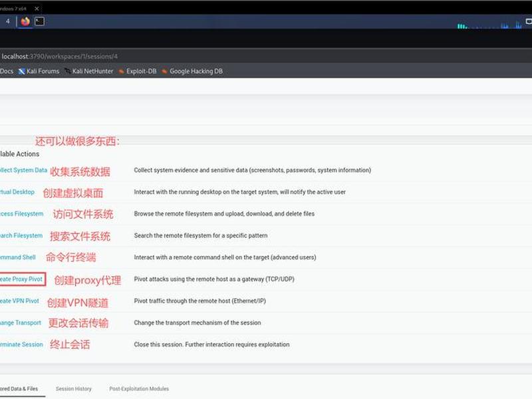The height and width of the screenshot is (399, 532).
Task: Click the Available Actions heading
Action: click(x=20, y=154)
